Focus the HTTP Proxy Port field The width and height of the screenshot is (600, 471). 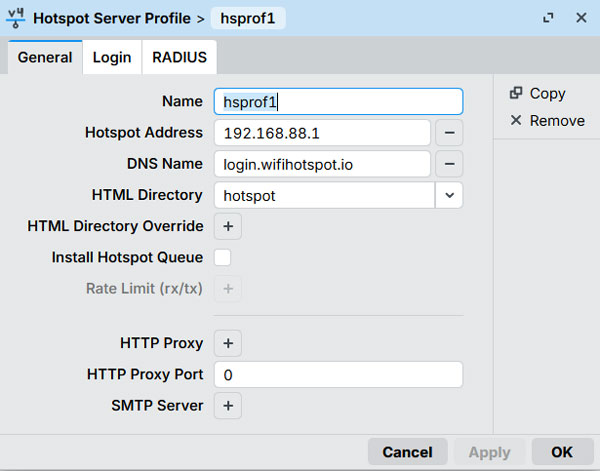[x=337, y=375]
